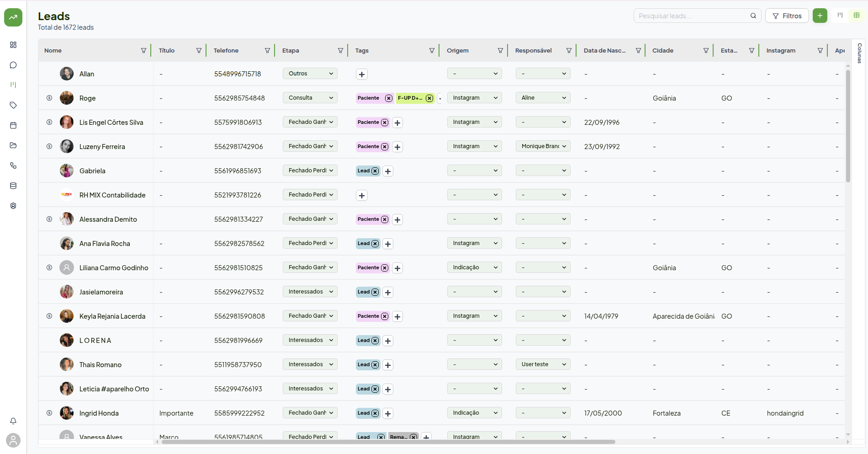
Task: Switch to kanban board view
Action: pyautogui.click(x=840, y=16)
